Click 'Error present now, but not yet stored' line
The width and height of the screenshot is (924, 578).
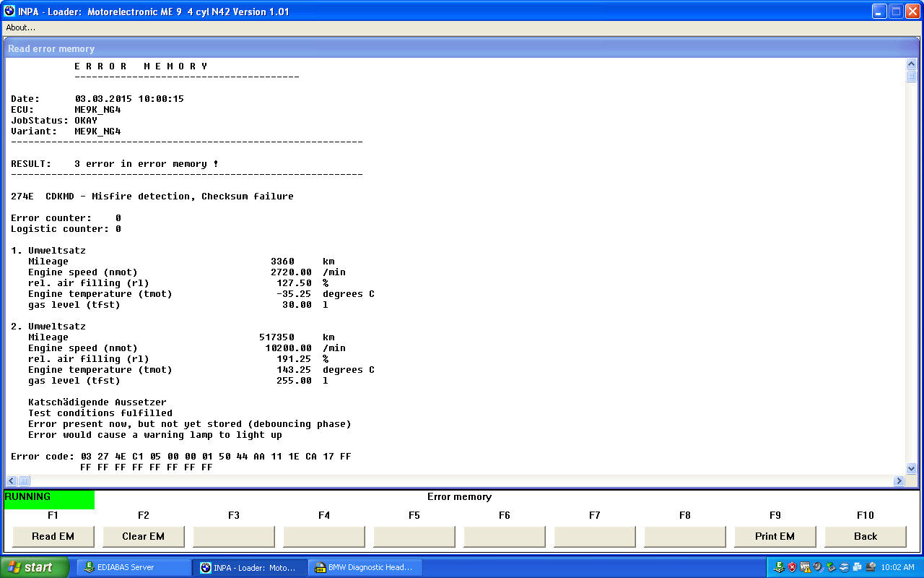coord(190,423)
